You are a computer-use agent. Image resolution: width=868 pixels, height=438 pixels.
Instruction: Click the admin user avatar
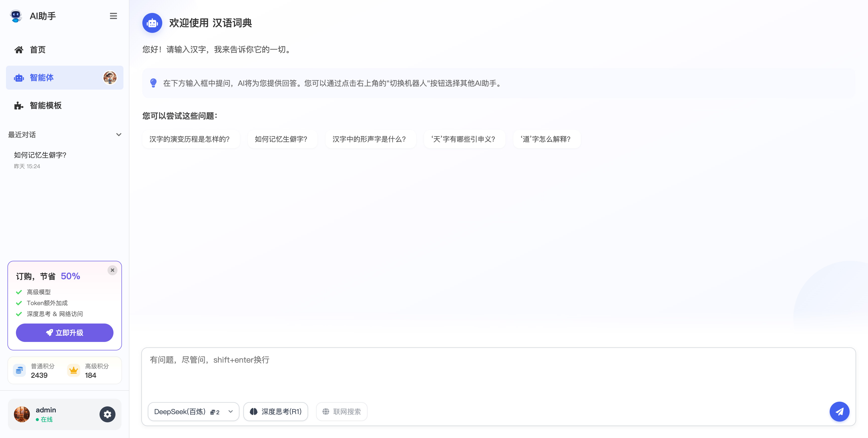coord(22,414)
